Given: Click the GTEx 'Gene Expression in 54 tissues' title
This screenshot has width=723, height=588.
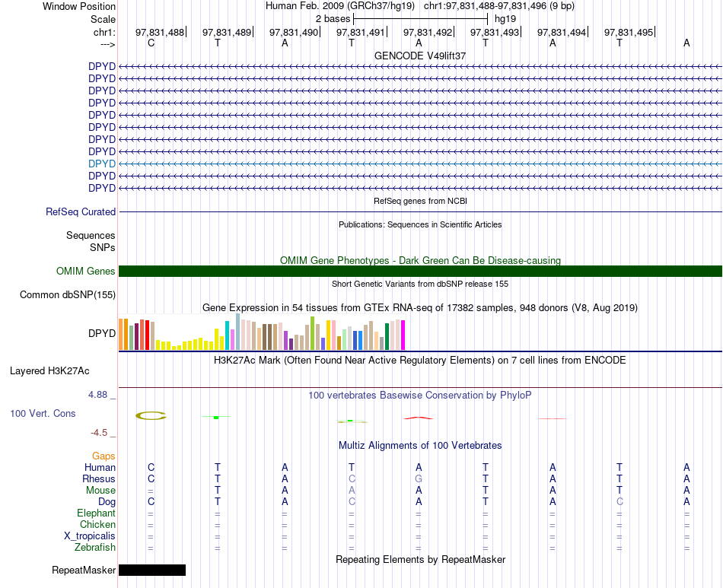Looking at the screenshot, I should [x=420, y=308].
